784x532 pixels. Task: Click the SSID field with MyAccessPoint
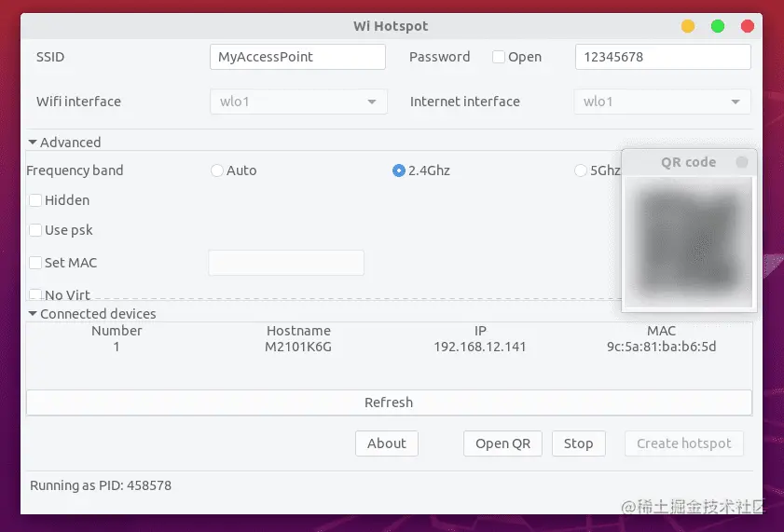(297, 57)
